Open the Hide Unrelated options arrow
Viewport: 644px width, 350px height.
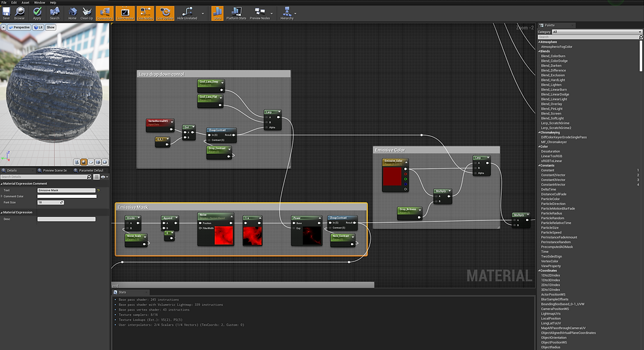coord(202,13)
